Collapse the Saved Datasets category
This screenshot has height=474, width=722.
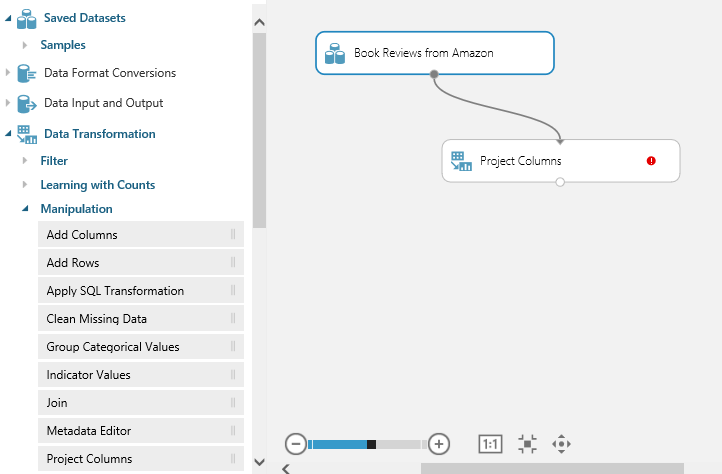(8, 18)
